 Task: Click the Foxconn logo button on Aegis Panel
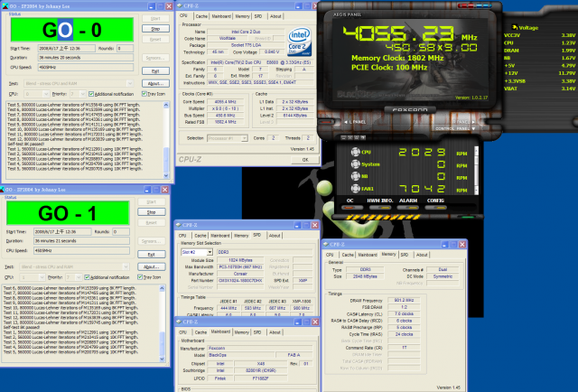click(409, 110)
